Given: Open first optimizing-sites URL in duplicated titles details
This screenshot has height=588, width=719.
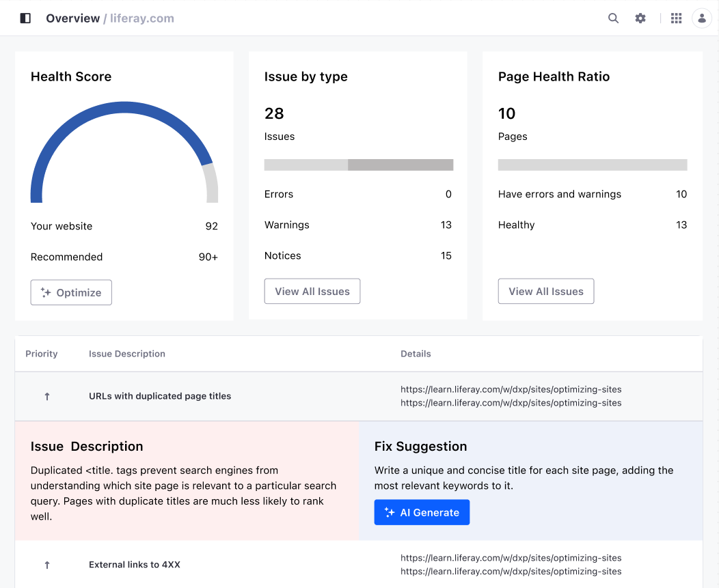Looking at the screenshot, I should point(511,389).
